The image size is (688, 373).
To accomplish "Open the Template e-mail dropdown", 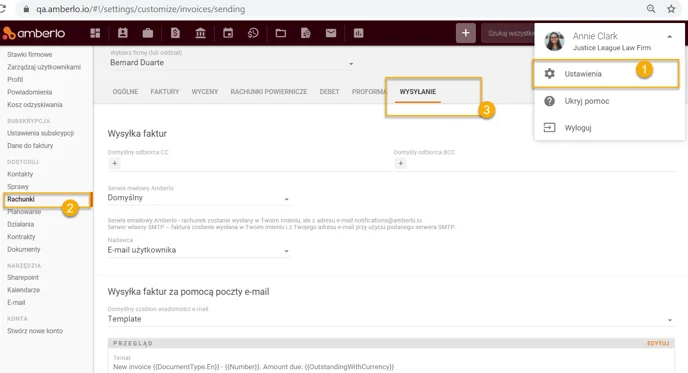I will pyautogui.click(x=391, y=319).
